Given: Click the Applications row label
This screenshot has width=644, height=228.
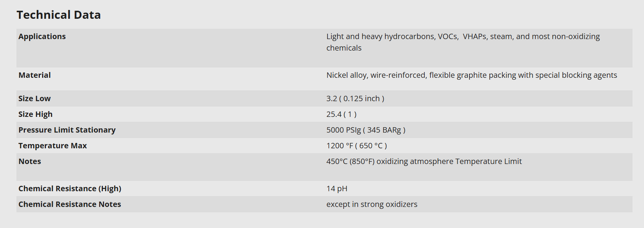Looking at the screenshot, I should click(x=42, y=36).
